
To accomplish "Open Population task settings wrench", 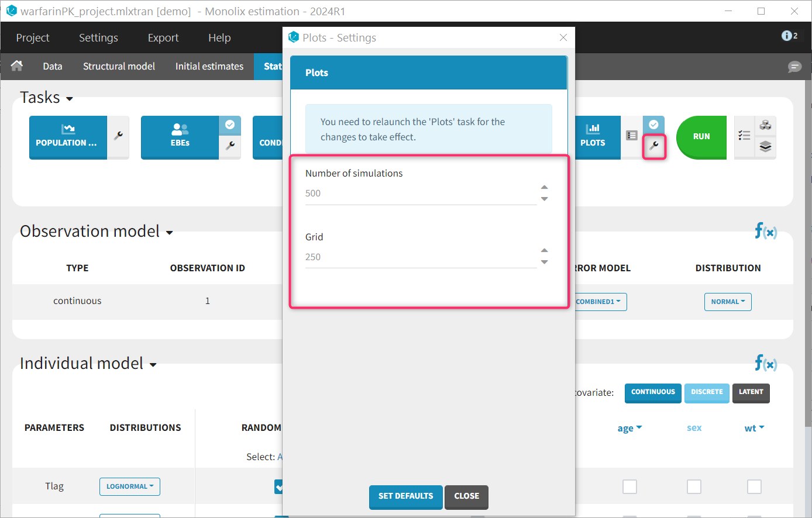I will coord(118,136).
